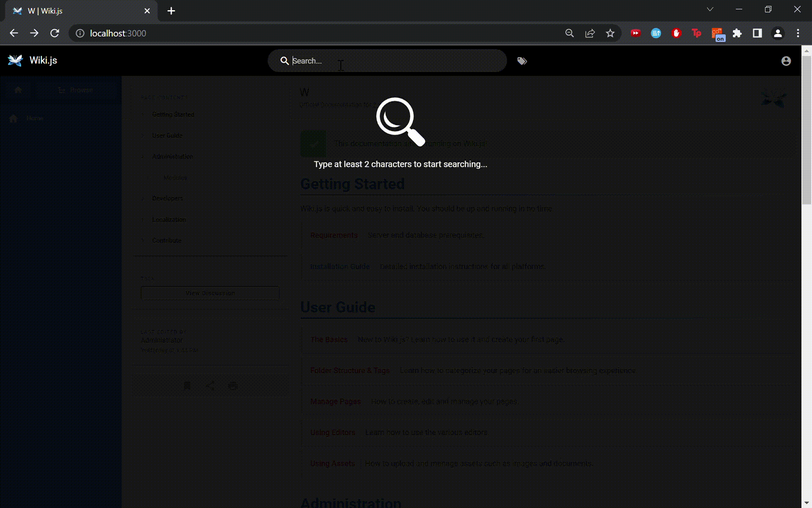This screenshot has width=812, height=508.
Task: Click the browser share icon
Action: click(590, 33)
